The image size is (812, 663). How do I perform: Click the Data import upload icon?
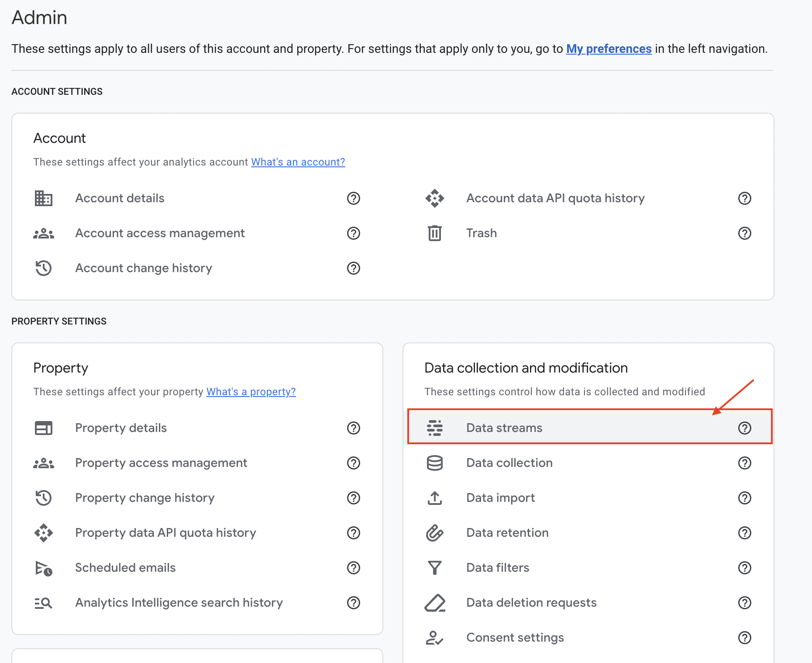pos(434,498)
